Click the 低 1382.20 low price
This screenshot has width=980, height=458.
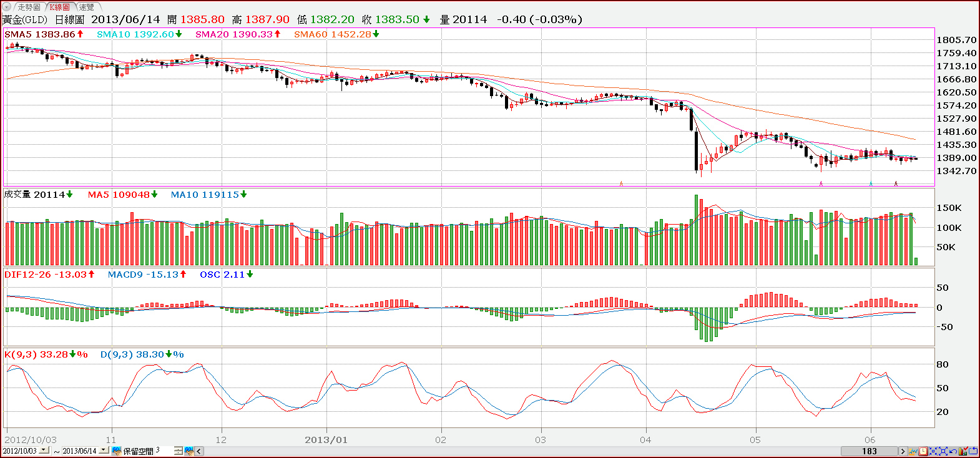click(x=326, y=20)
